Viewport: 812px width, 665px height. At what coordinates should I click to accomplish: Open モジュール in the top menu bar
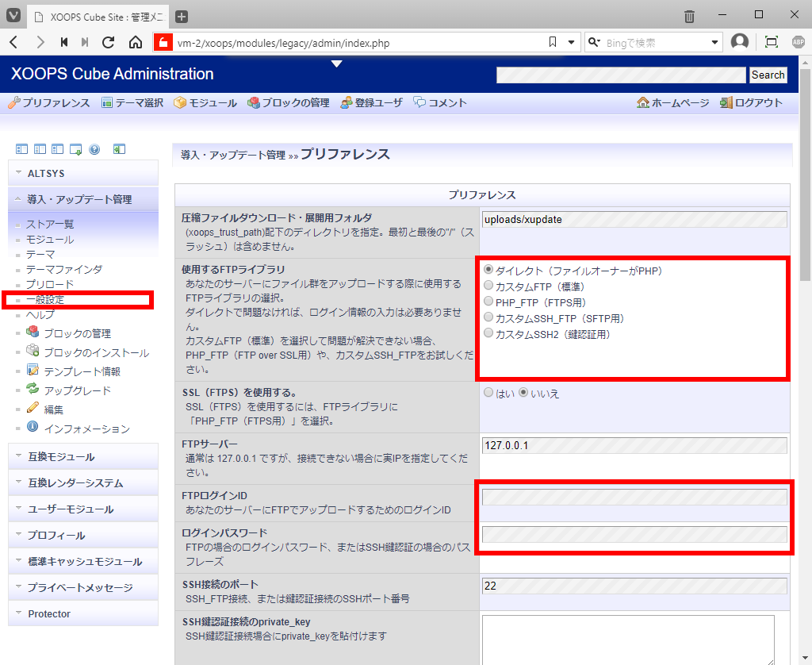pyautogui.click(x=205, y=102)
